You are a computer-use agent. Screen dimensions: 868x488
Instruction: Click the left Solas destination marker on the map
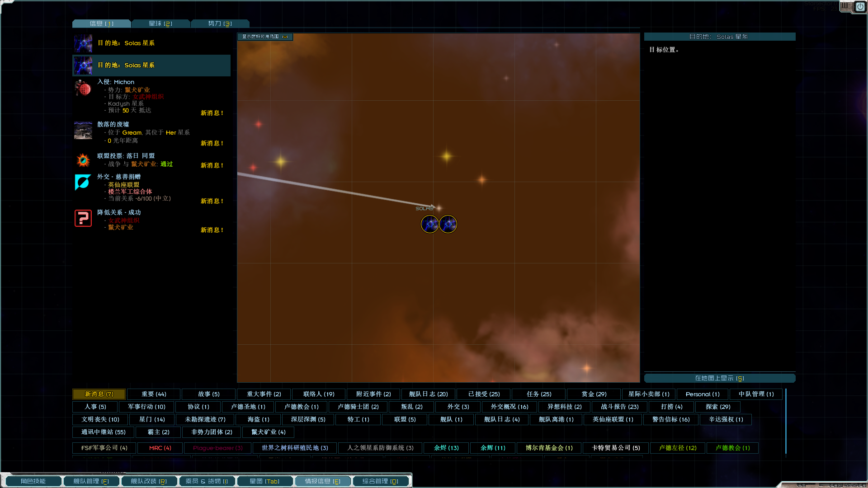429,224
